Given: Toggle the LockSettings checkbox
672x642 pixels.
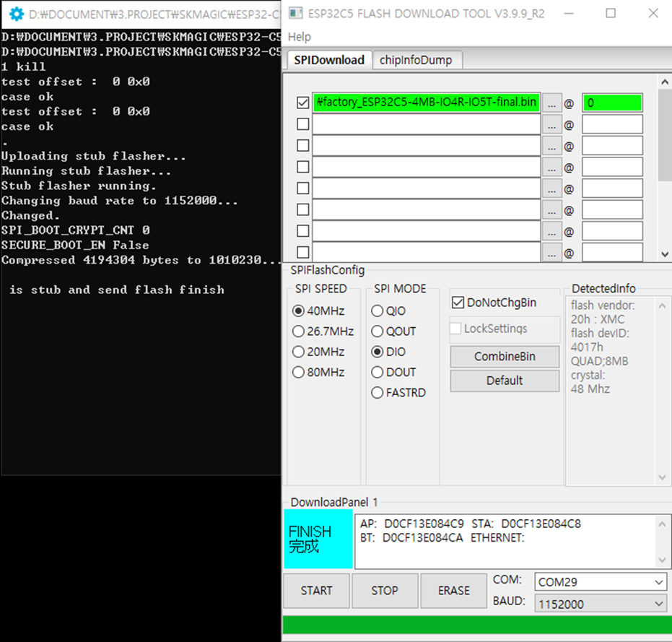Looking at the screenshot, I should coord(455,329).
